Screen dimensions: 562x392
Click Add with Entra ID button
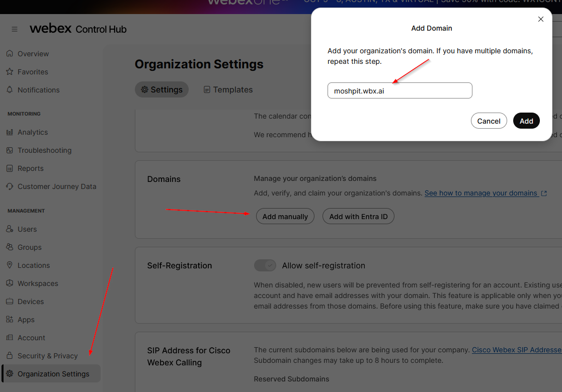click(358, 217)
